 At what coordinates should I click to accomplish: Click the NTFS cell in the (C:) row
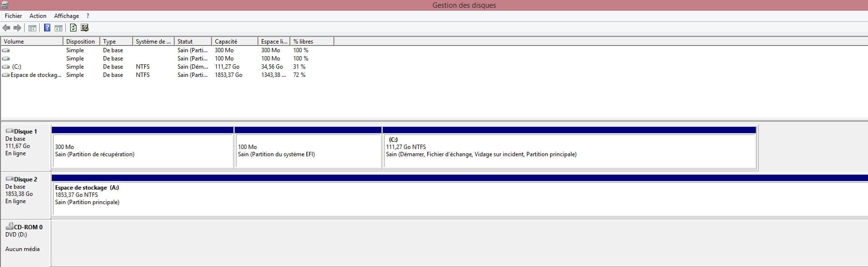[x=143, y=67]
